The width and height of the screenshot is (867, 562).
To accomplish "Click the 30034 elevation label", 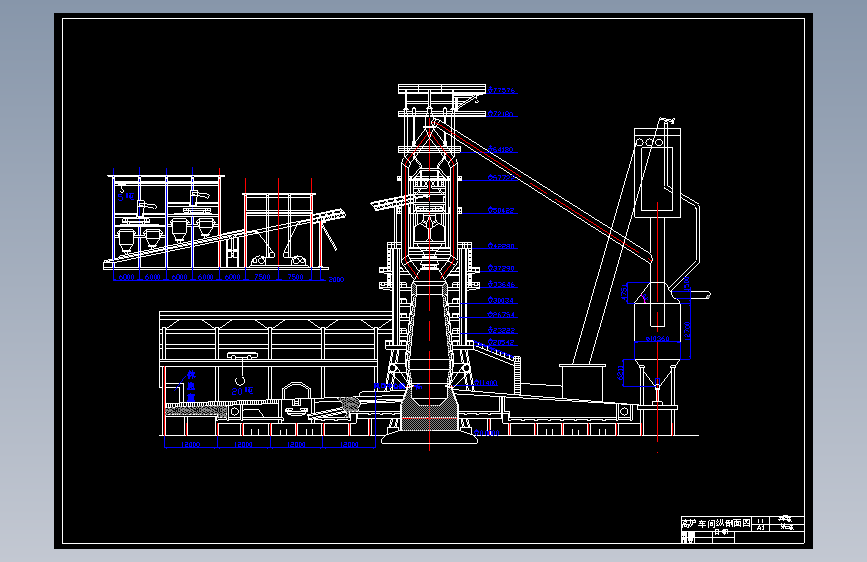I will pyautogui.click(x=501, y=300).
